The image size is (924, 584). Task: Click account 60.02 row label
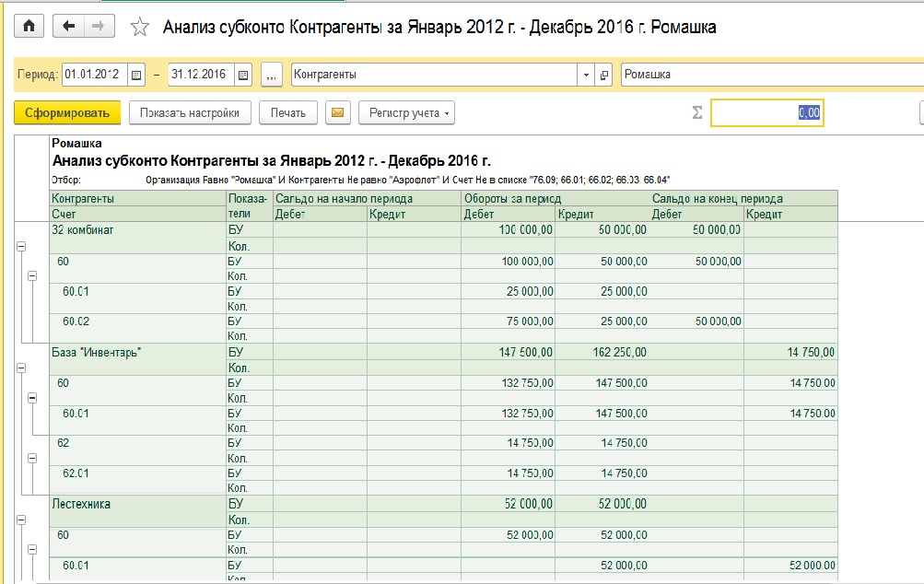coord(76,321)
